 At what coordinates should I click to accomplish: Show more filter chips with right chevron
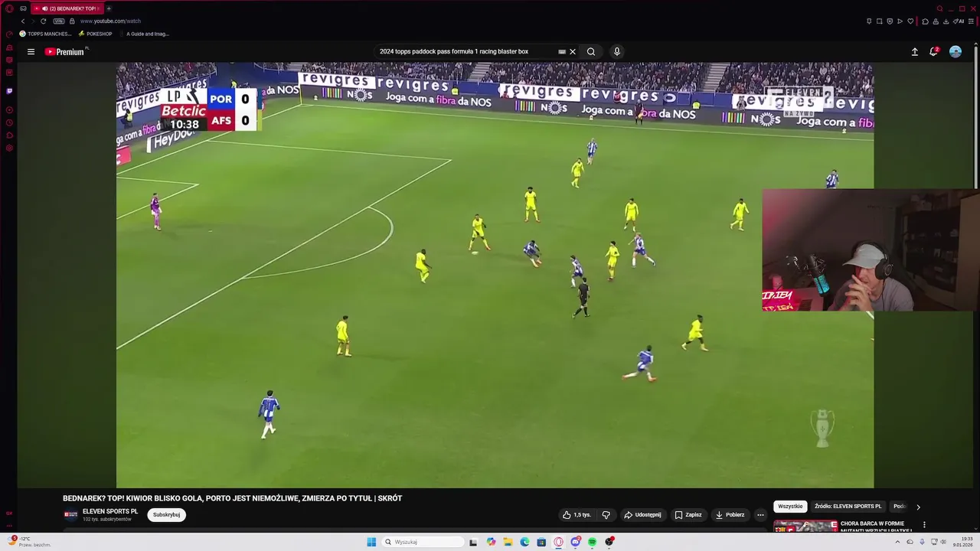[918, 507]
